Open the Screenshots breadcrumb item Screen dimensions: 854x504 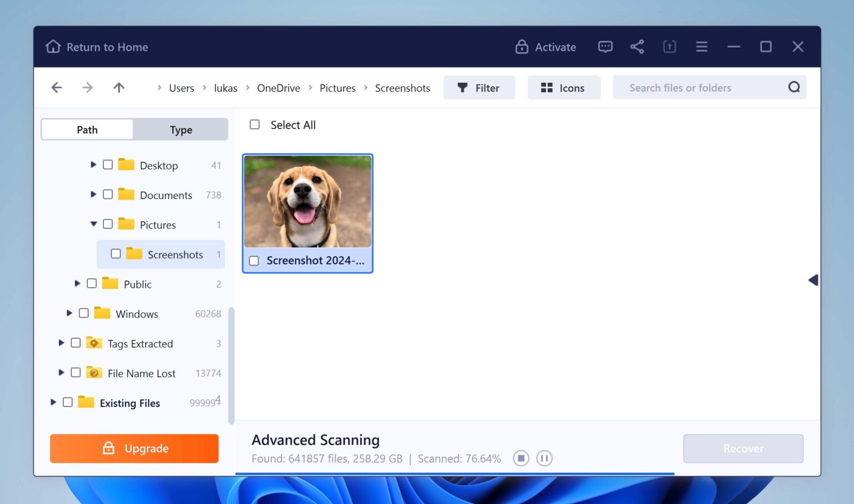tap(403, 88)
